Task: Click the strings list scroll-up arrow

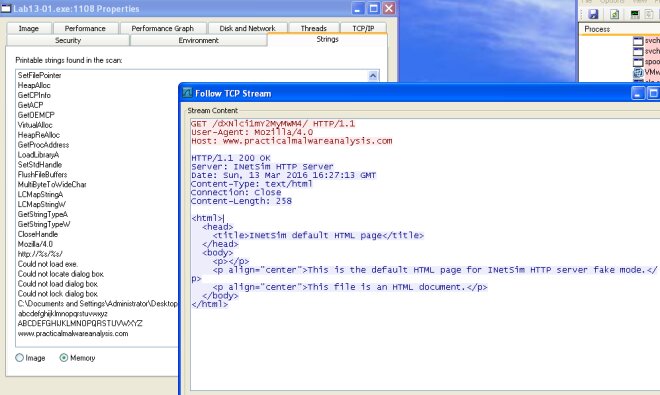Action: coord(373,75)
